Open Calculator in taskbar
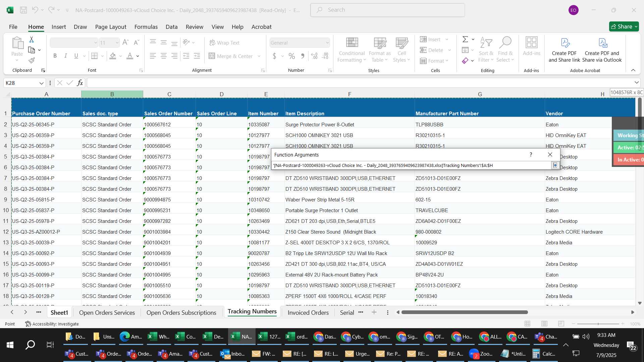 tap(545, 354)
